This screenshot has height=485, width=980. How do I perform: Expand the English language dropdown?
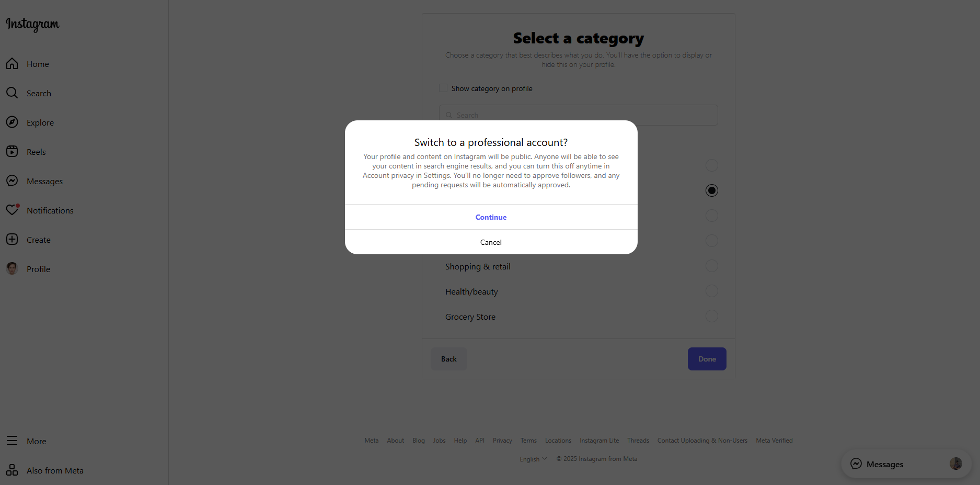tap(533, 459)
